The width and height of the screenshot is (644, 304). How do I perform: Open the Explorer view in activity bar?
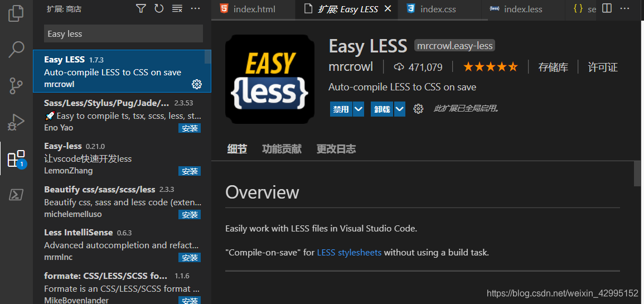click(x=16, y=13)
